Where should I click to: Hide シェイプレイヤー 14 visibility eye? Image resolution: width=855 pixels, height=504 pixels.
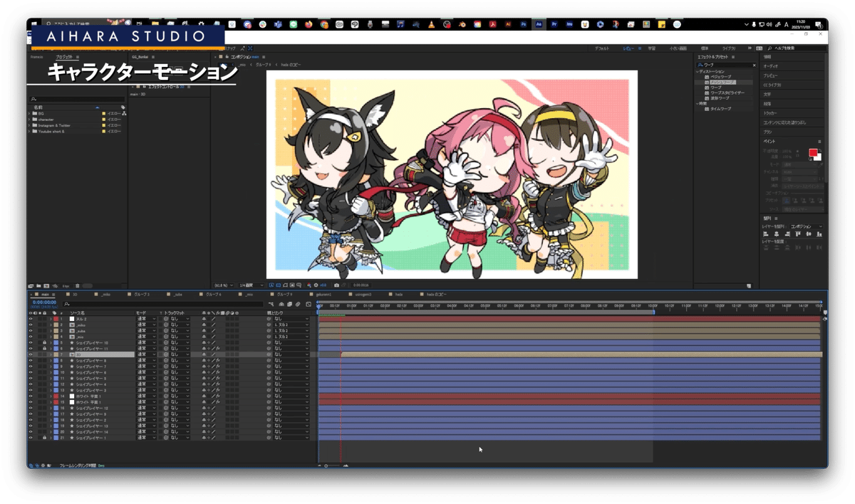point(31,432)
